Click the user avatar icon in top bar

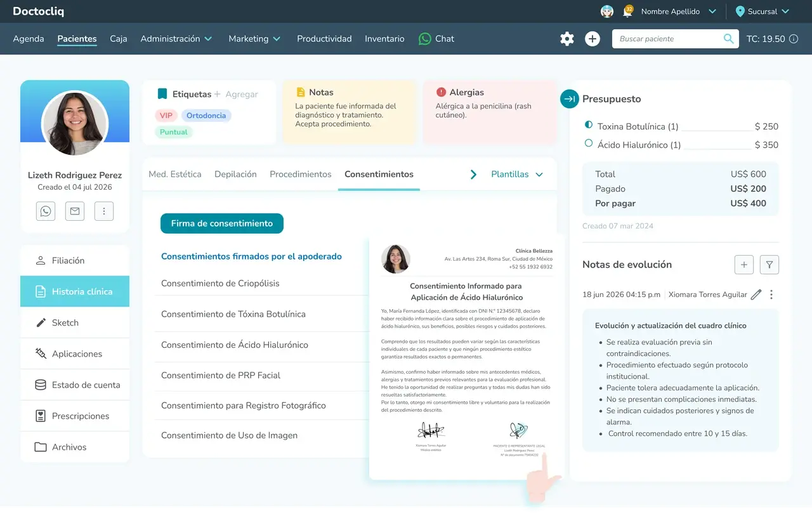607,11
